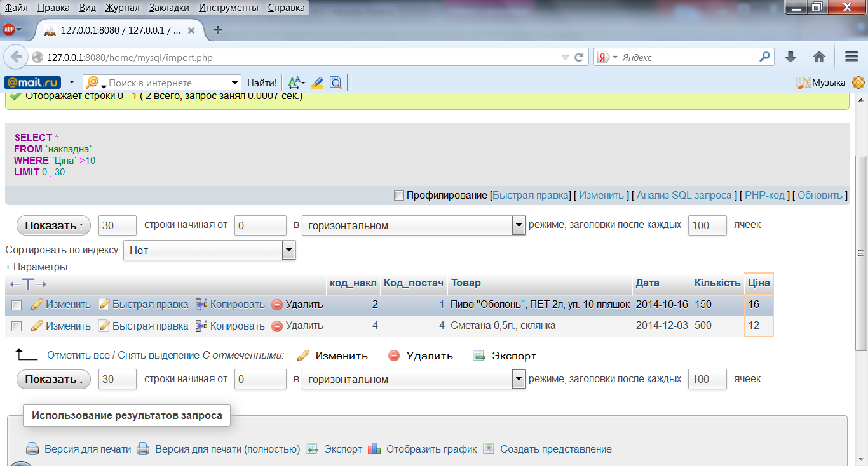Click the highlighter toolbar icon
This screenshot has width=868, height=466.
(318, 83)
